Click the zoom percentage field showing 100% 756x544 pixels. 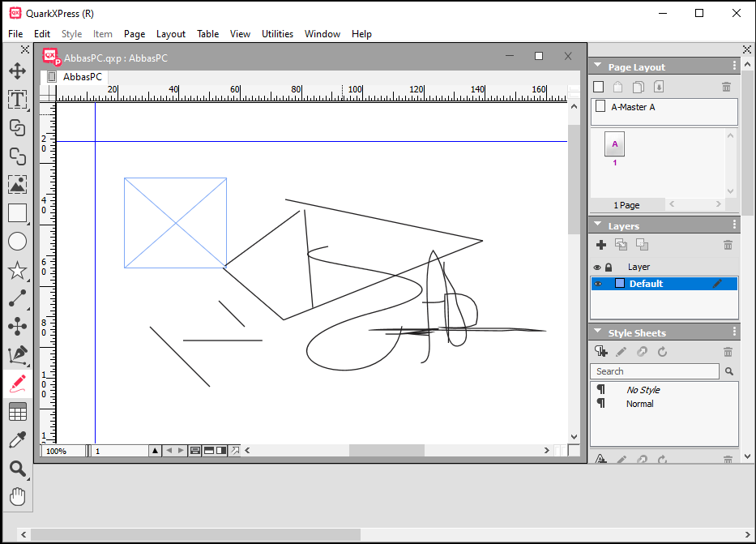tap(63, 451)
